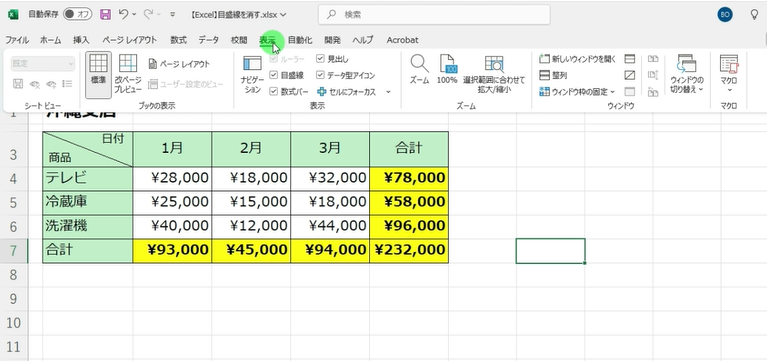
Task: Open 新しいウィンドウを開く new window
Action: 578,59
